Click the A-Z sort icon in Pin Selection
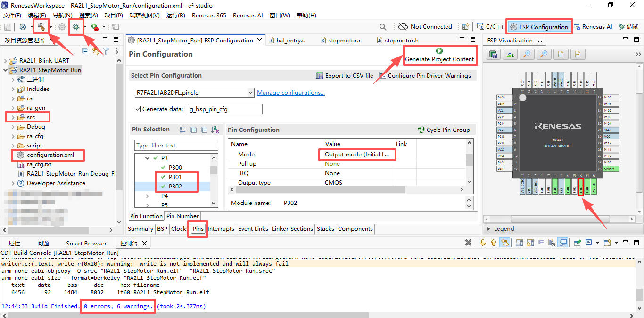The width and height of the screenshot is (644, 318). coord(215,130)
